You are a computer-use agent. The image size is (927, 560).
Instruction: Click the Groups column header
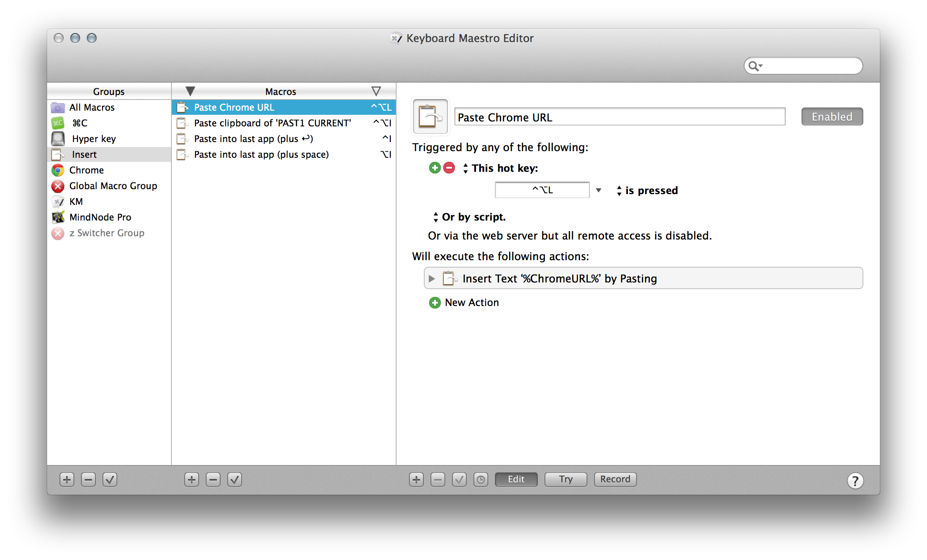(109, 91)
